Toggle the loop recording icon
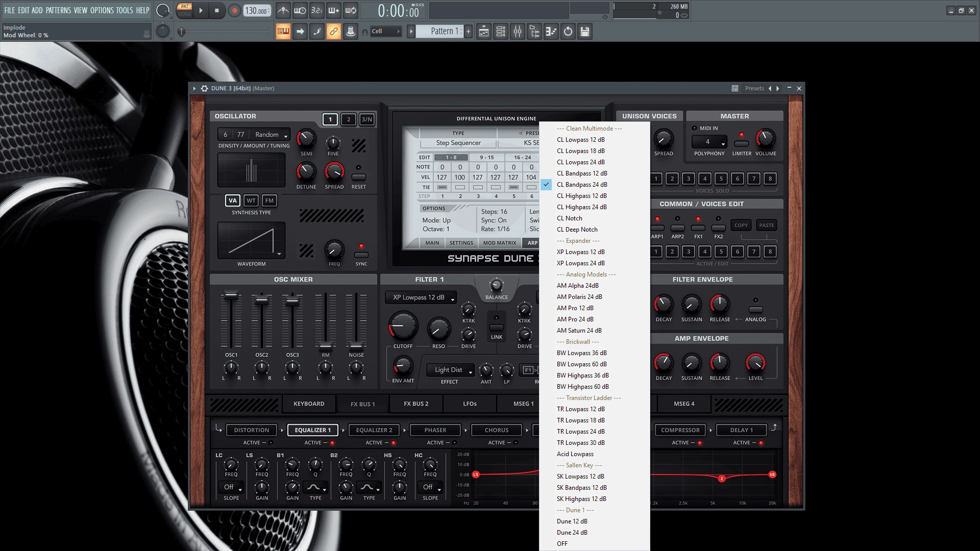 351,10
